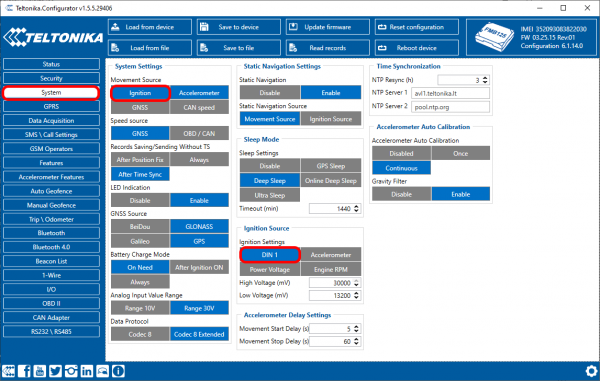The height and width of the screenshot is (381, 600).
Task: Click Load from file
Action: [150, 48]
